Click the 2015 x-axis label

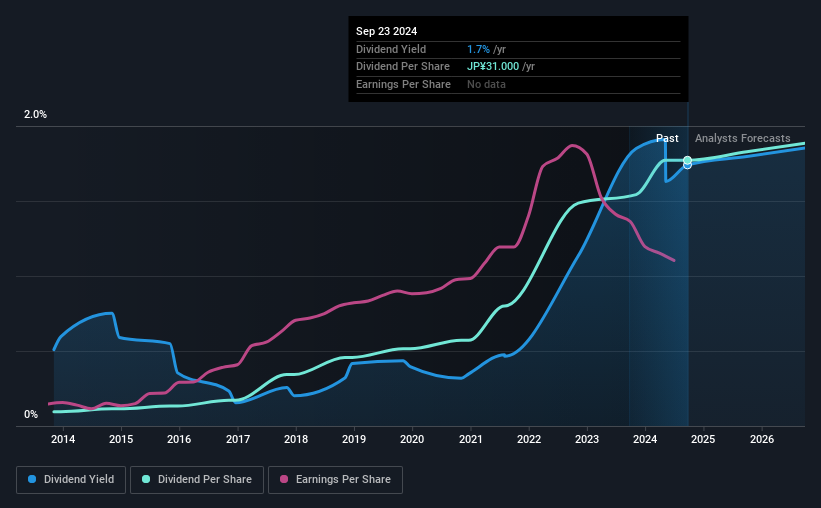121,439
